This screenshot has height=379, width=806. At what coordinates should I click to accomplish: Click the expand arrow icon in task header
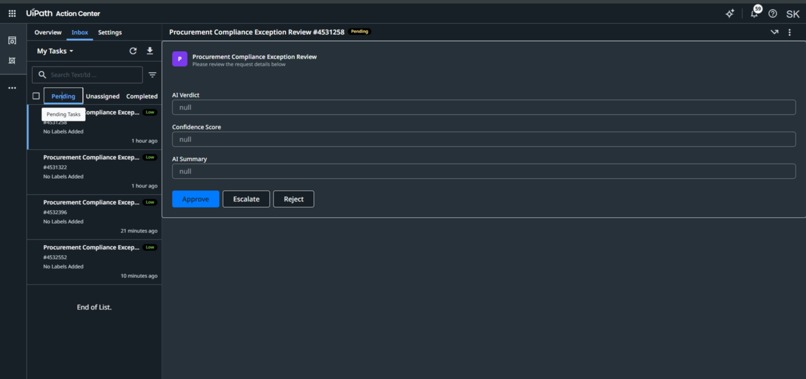point(774,32)
